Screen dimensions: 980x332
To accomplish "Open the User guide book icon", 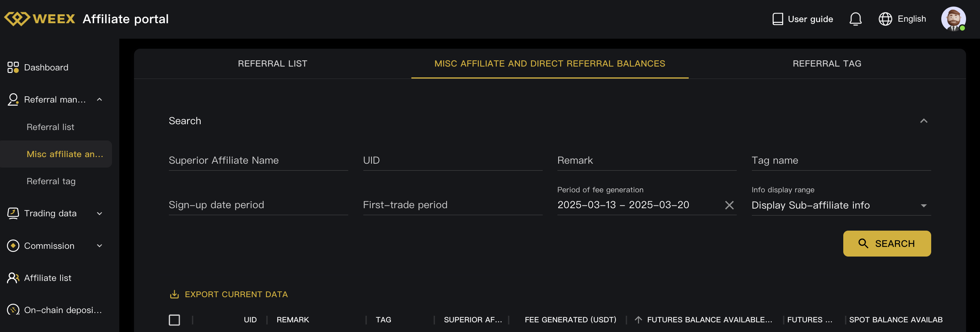I will click(x=777, y=19).
